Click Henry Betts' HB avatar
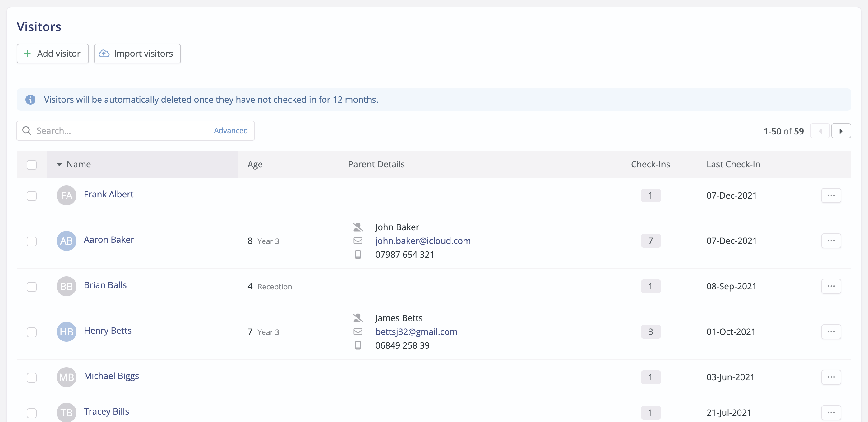The image size is (868, 422). pos(67,332)
